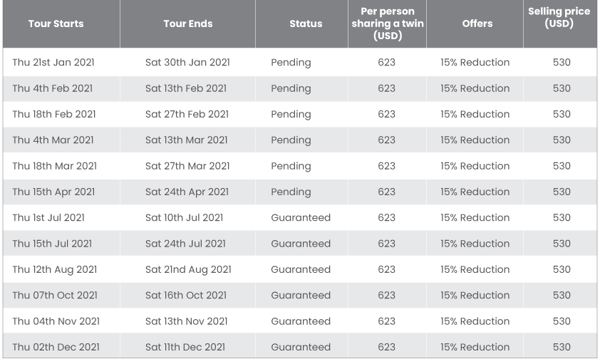The width and height of the screenshot is (600, 364).
Task: Click the Thu 15th Apr 2021 start date
Action: point(53,192)
